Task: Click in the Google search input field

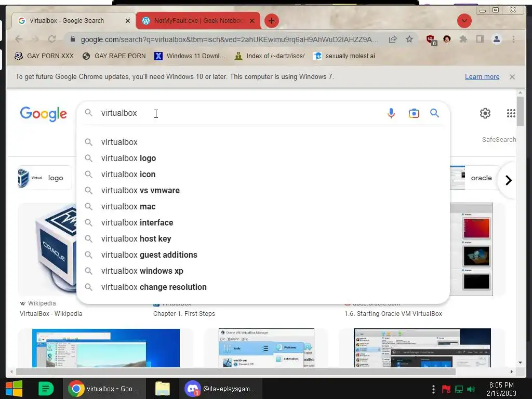Action: (241, 113)
